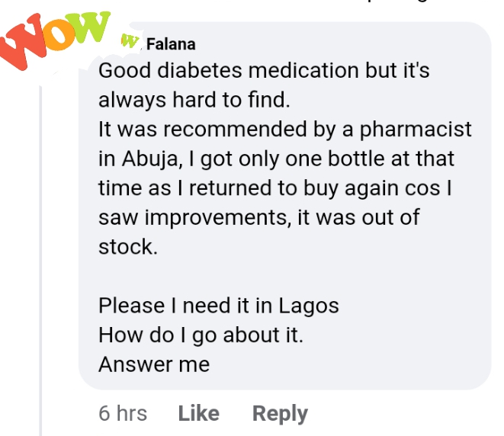504x436 pixels.
Task: Like Falana's comment
Action: point(199,414)
